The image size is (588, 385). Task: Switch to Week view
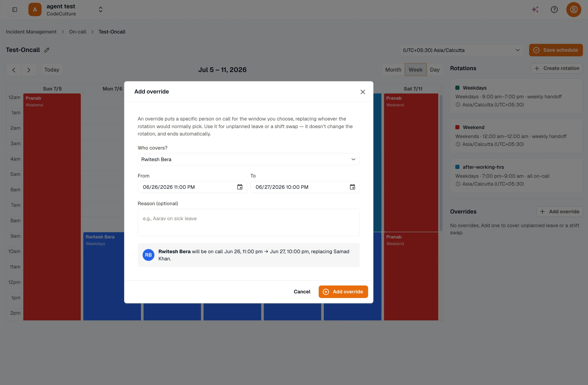point(415,70)
